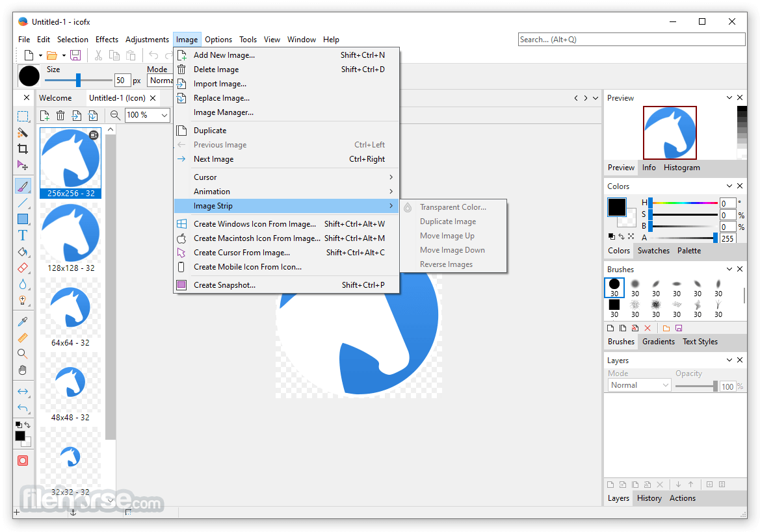This screenshot has width=760, height=532.
Task: Choose the eyedropper color picker tool
Action: pyautogui.click(x=23, y=322)
